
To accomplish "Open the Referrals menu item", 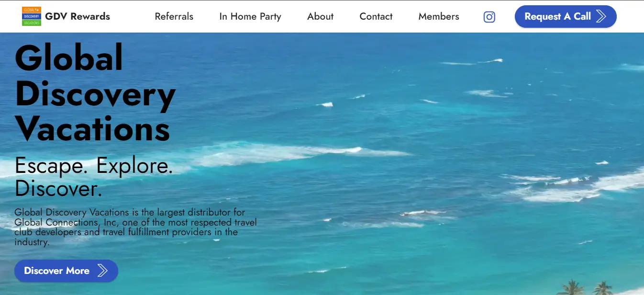I will (x=174, y=16).
